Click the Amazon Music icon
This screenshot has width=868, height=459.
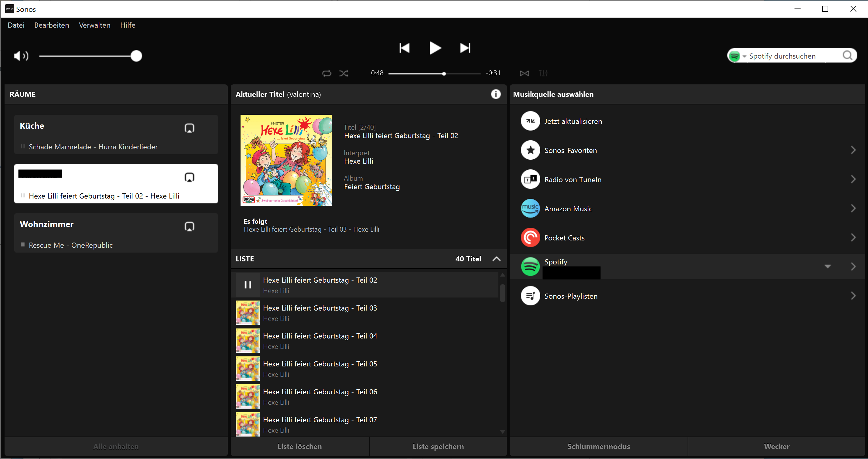point(530,209)
